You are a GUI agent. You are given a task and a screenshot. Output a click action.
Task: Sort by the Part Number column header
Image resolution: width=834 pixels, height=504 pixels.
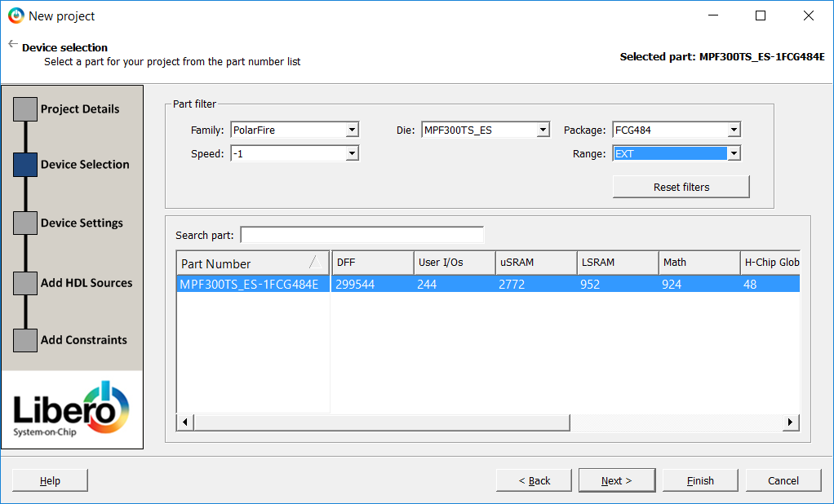(x=253, y=263)
